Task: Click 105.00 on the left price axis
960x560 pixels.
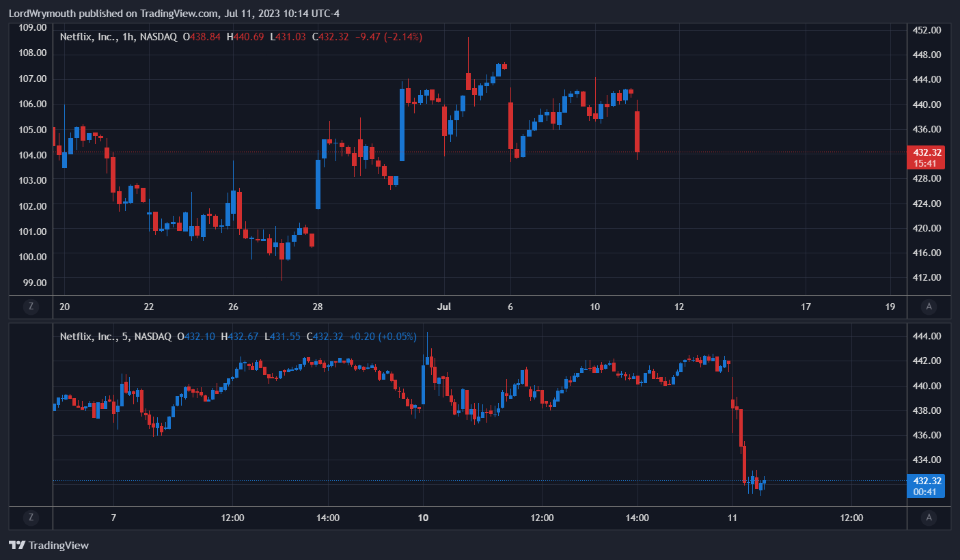Action: (x=33, y=130)
